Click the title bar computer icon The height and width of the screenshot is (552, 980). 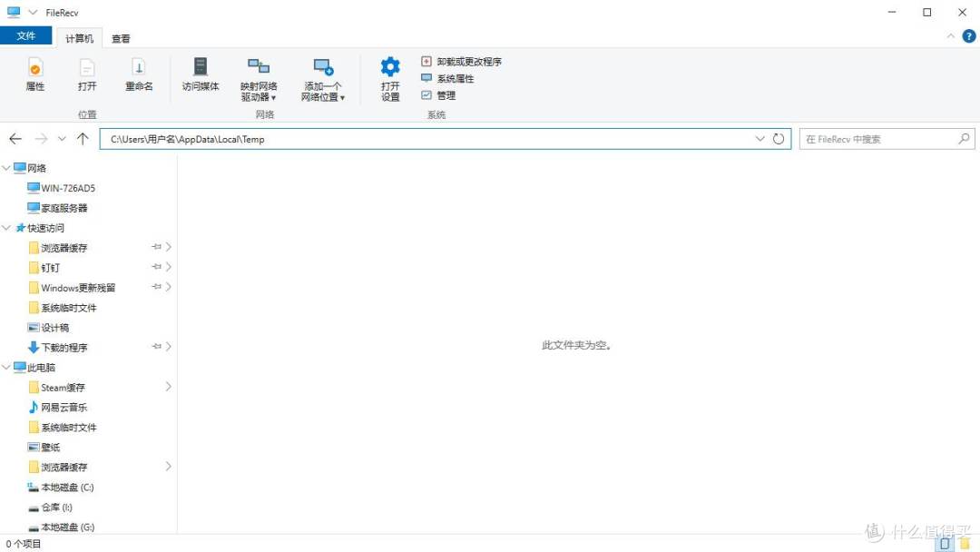point(13,12)
